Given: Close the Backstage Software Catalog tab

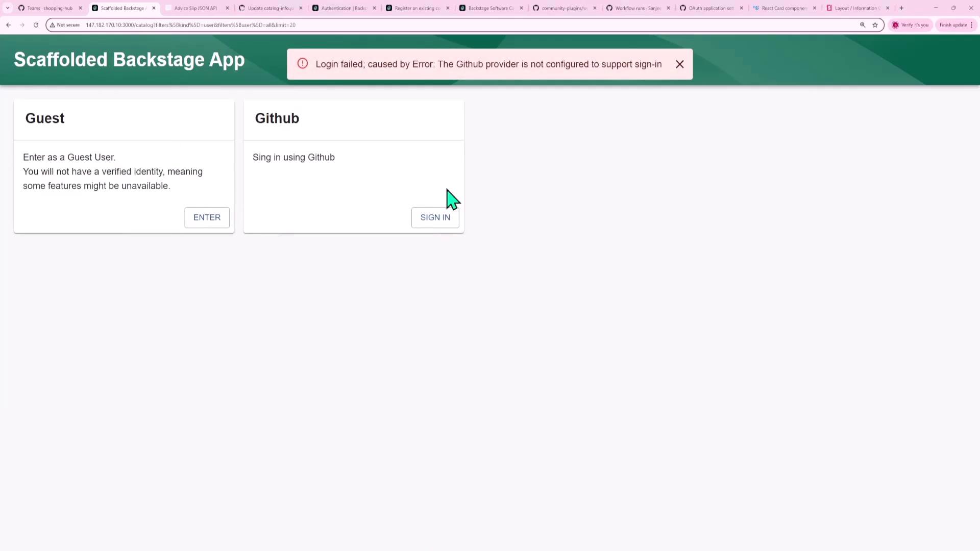Looking at the screenshot, I should (521, 8).
